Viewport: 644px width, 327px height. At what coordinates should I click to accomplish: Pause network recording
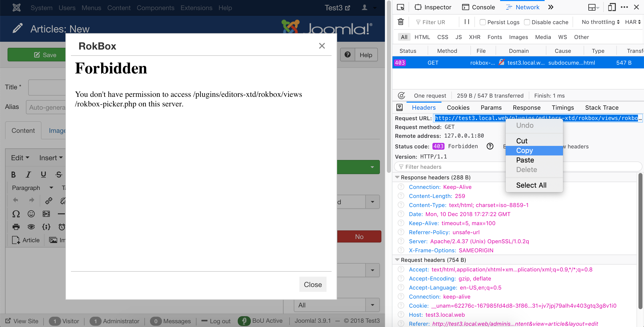467,22
